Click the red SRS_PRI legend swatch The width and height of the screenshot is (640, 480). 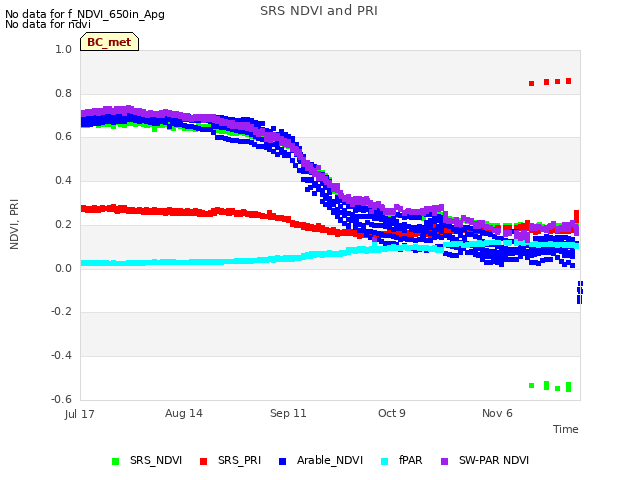[x=203, y=461]
